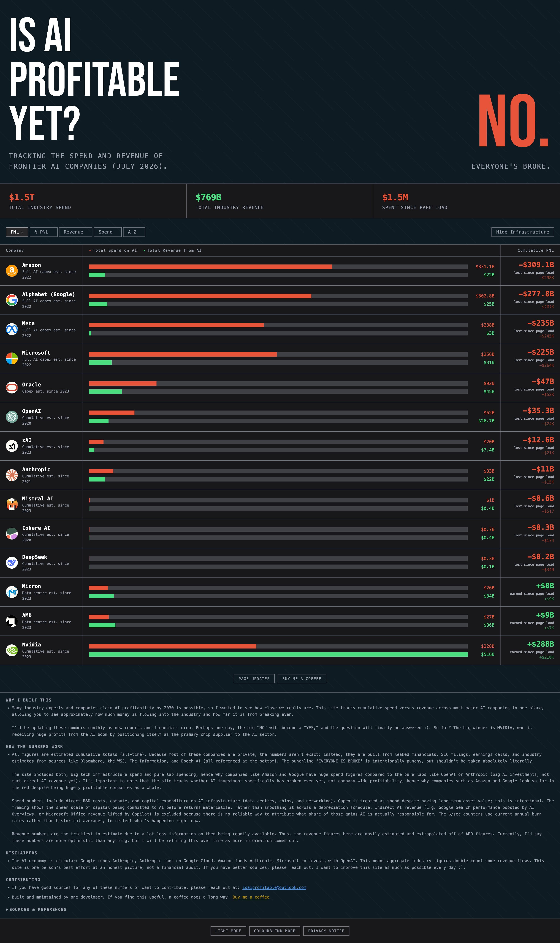Sort companies by % PNL
This screenshot has width=560, height=943.
point(43,232)
